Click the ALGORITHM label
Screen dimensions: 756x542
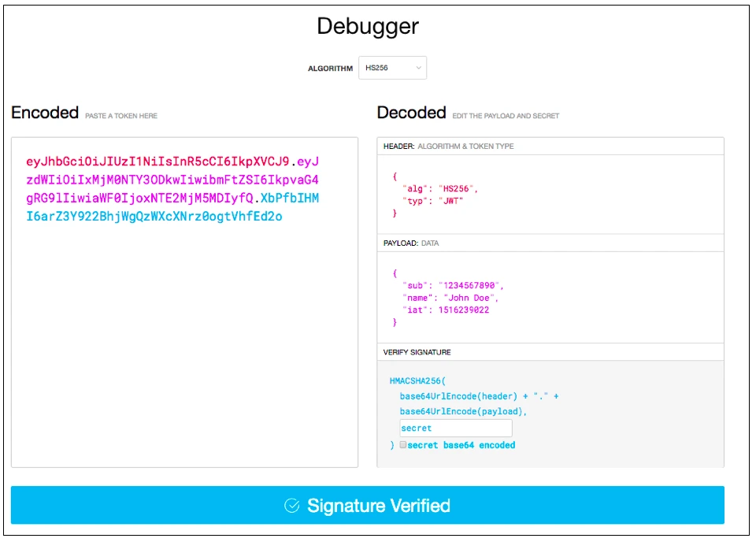click(x=330, y=69)
